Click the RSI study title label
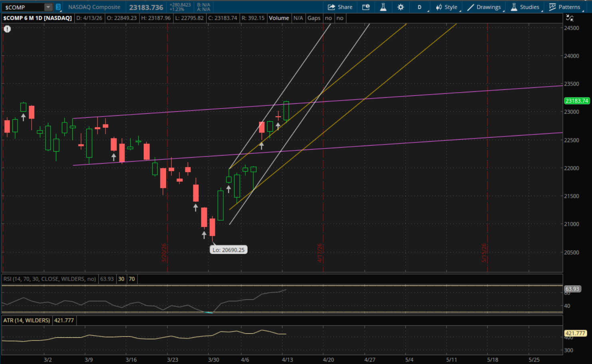This screenshot has width=592, height=364. coord(50,279)
